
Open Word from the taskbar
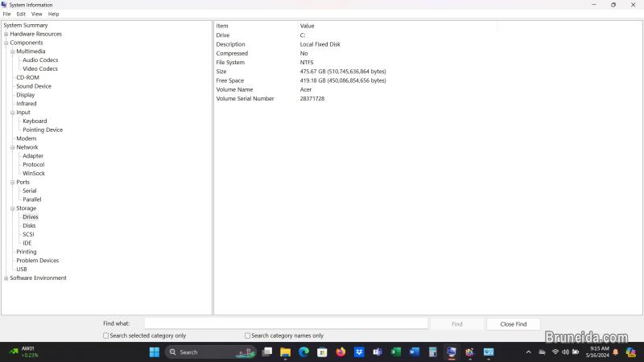click(x=415, y=352)
